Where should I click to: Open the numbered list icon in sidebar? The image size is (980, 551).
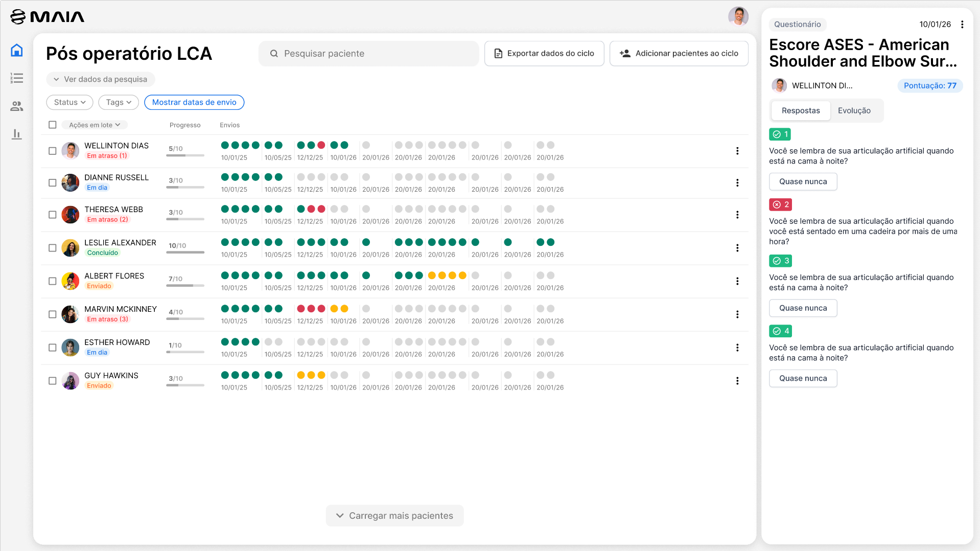point(17,78)
